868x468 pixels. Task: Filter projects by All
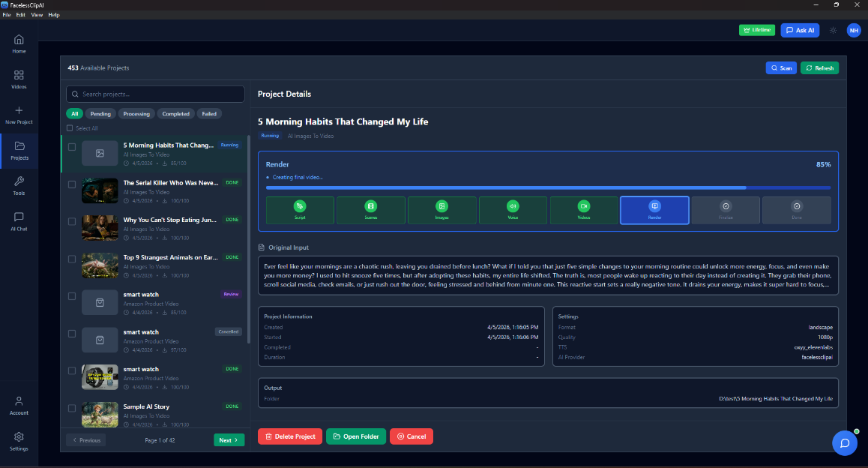pos(75,113)
